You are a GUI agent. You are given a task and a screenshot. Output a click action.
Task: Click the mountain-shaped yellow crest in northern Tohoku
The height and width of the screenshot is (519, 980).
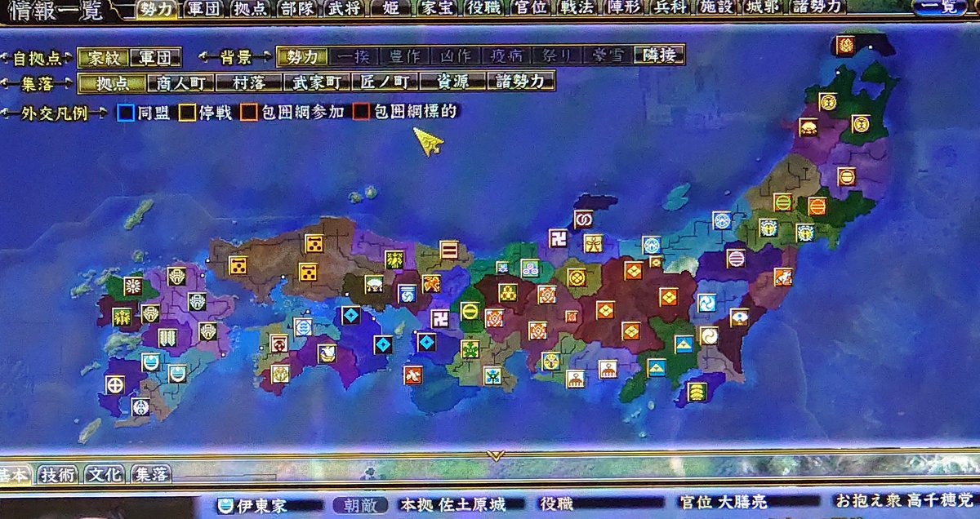pyautogui.click(x=808, y=127)
